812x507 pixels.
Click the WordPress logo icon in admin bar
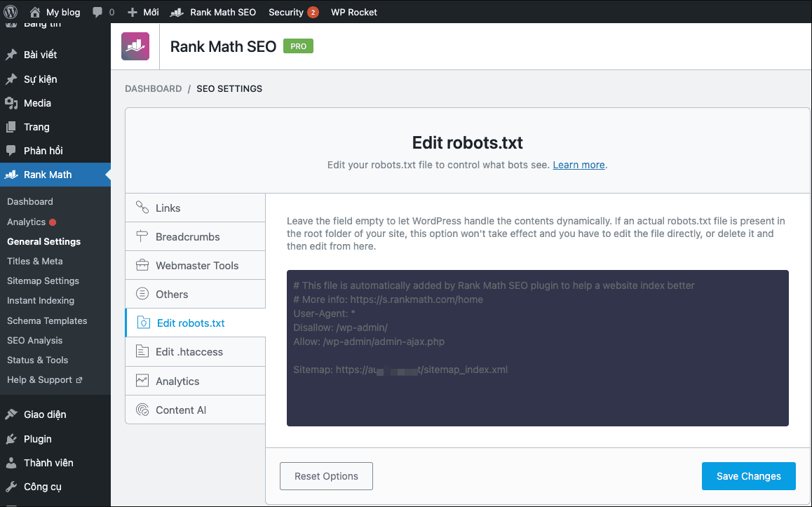point(11,12)
